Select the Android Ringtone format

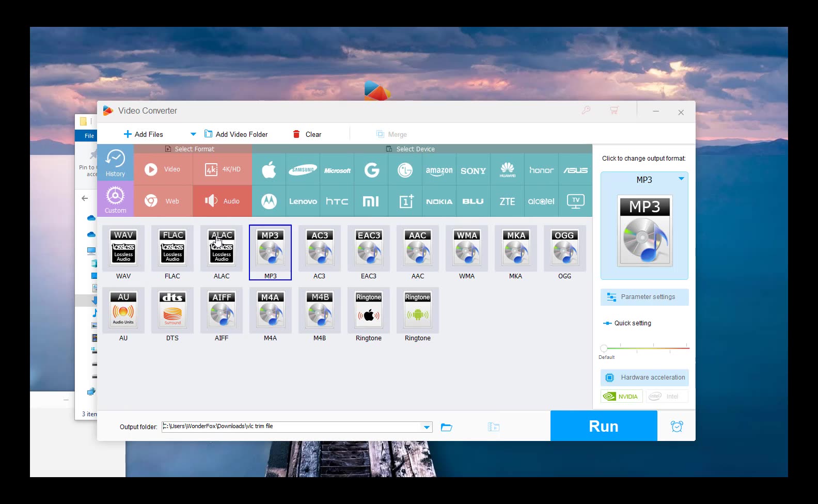click(x=418, y=310)
